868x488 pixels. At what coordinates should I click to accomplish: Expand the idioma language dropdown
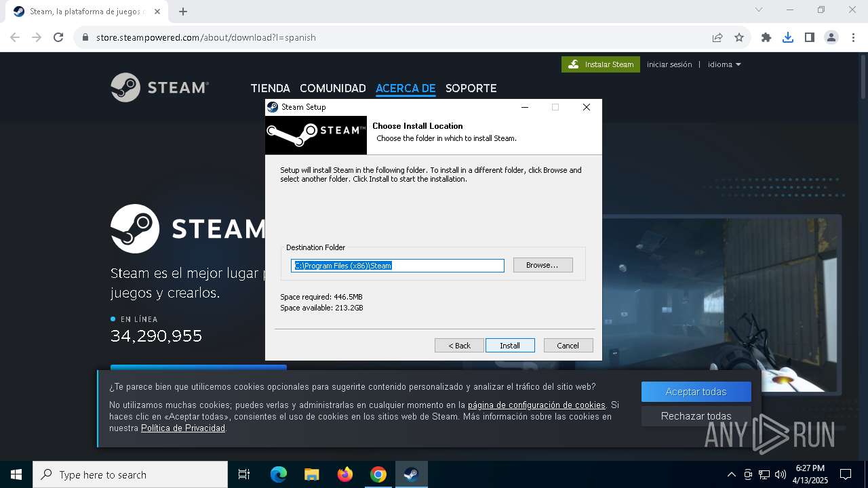pos(724,64)
